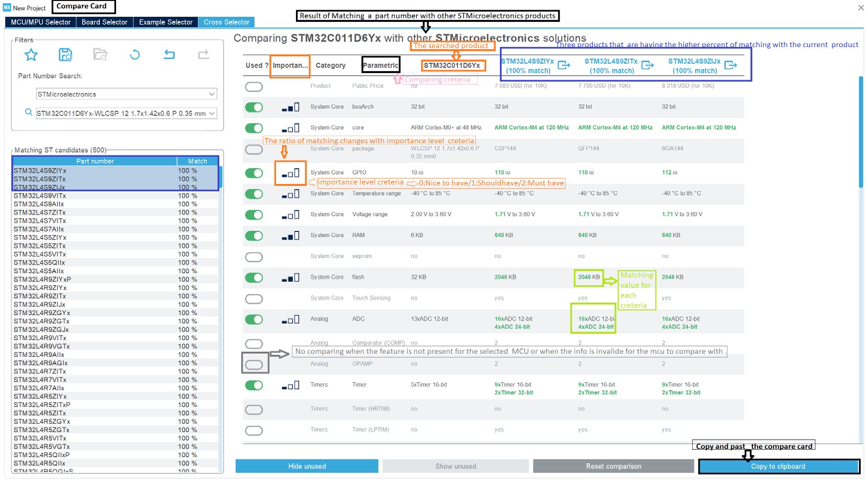Click the undo arrow icon in Filters
The image size is (868, 501).
(x=169, y=54)
